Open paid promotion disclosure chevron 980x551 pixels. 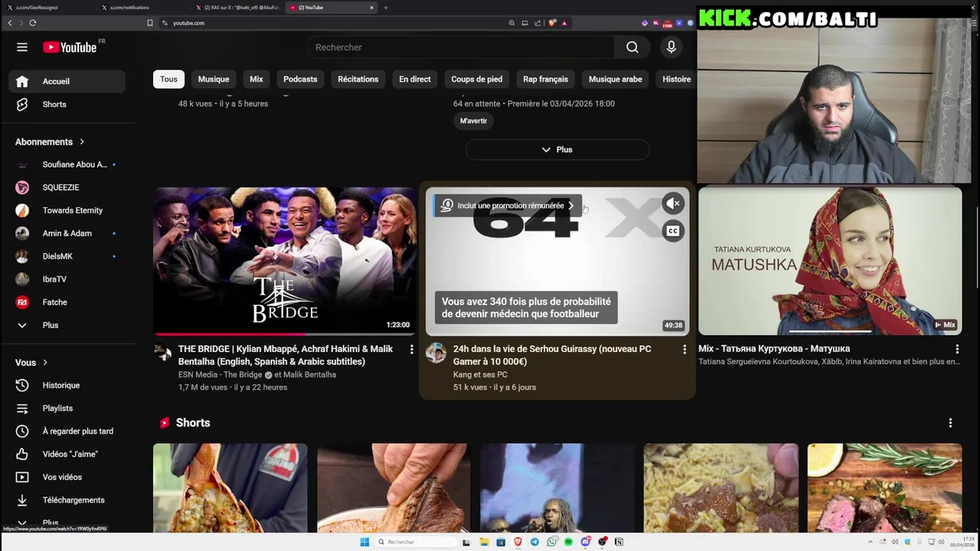[x=570, y=206]
